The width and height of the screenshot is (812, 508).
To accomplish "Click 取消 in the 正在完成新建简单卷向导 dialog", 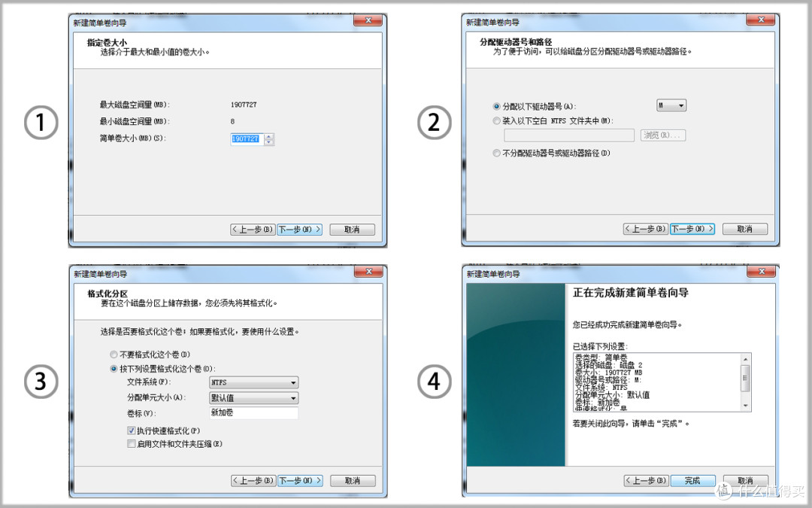I will click(745, 480).
